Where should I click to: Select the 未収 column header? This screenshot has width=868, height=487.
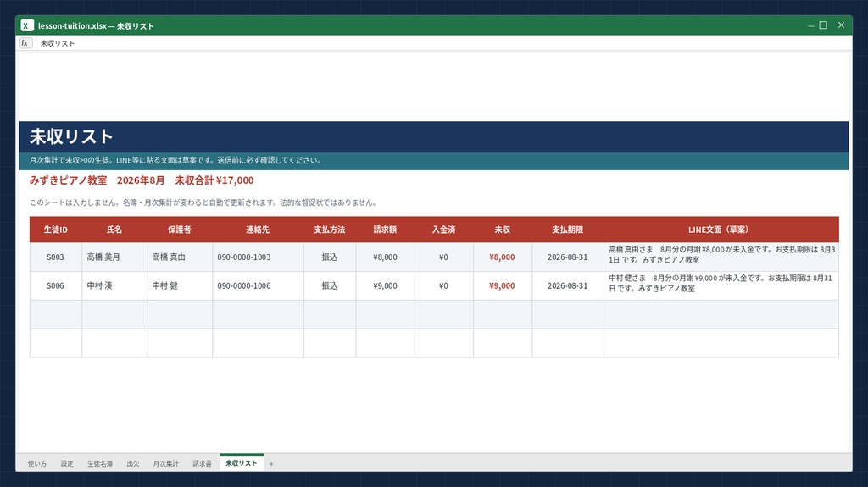coord(502,230)
